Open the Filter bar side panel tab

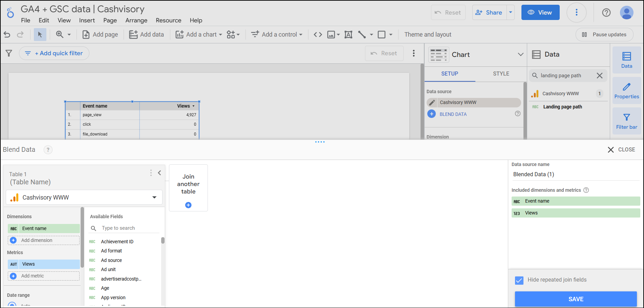tap(627, 121)
